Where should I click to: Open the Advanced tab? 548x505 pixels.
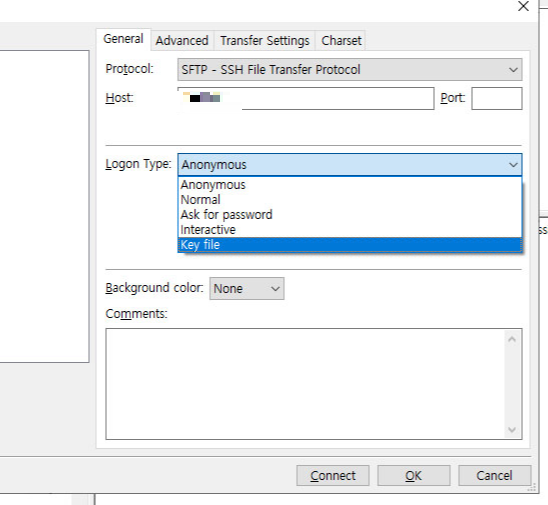click(x=182, y=41)
